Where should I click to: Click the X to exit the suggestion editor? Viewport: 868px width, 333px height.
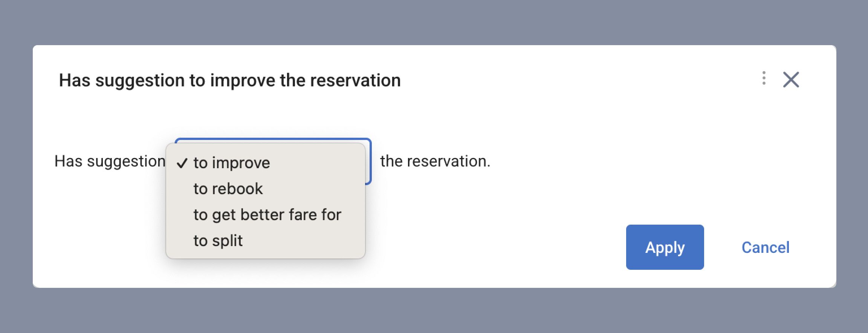pos(792,79)
